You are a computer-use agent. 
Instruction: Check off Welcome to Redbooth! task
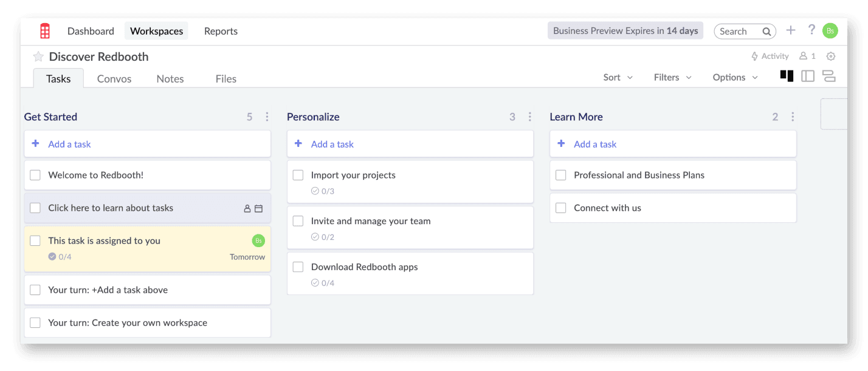(35, 175)
